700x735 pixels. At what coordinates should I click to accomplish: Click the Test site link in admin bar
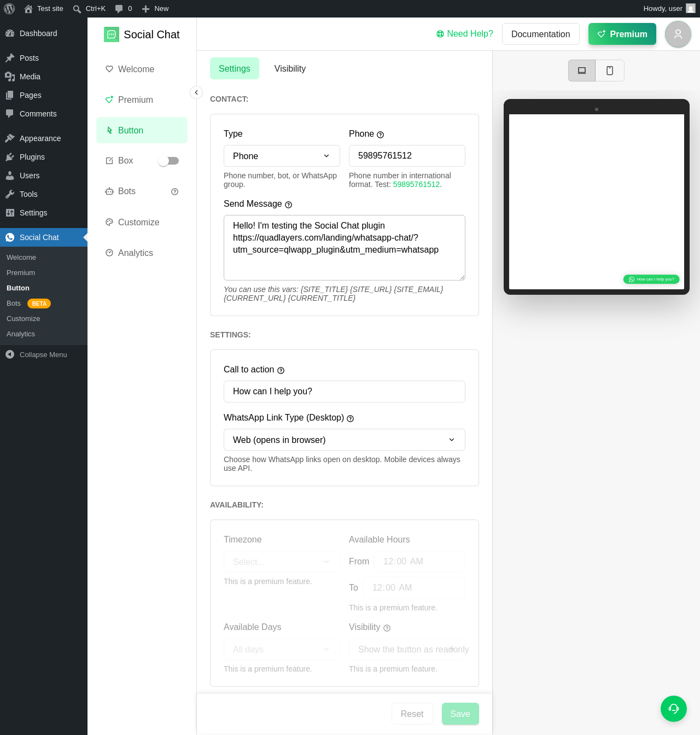pos(44,9)
